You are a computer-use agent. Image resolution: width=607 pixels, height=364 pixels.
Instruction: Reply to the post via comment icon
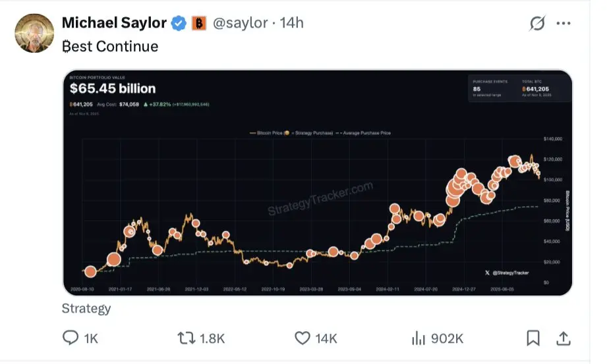(71, 338)
